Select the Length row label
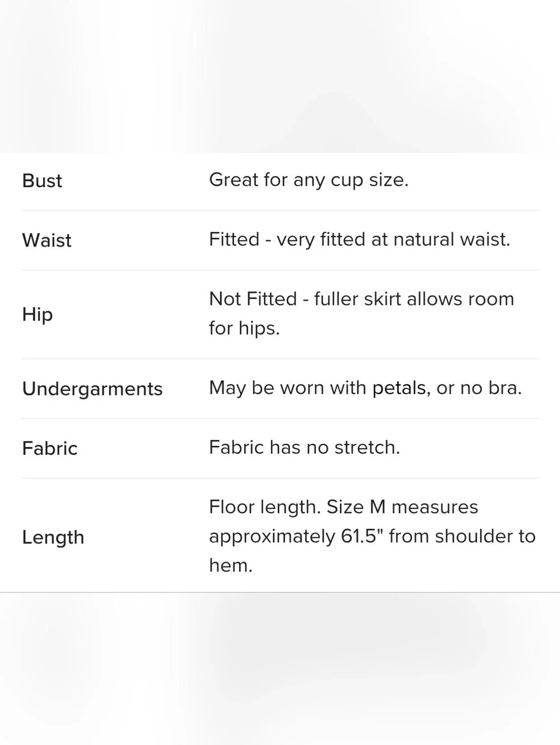 coord(53,537)
